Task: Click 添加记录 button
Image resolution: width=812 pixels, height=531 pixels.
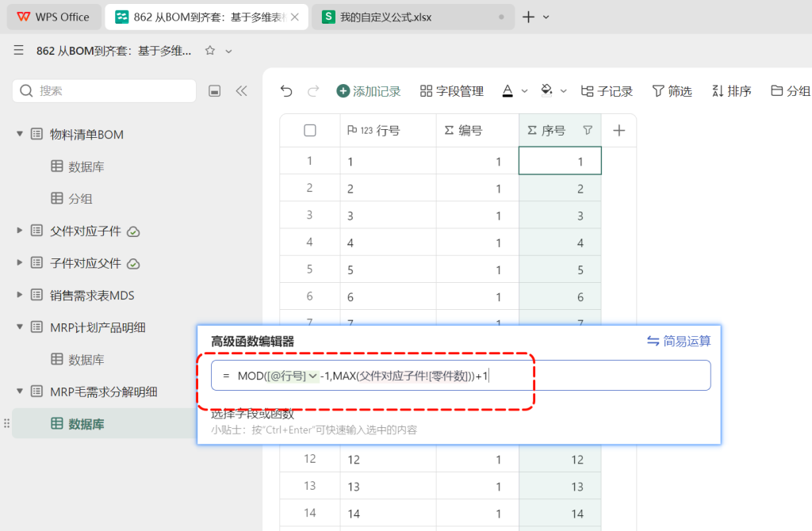Action: click(x=369, y=91)
